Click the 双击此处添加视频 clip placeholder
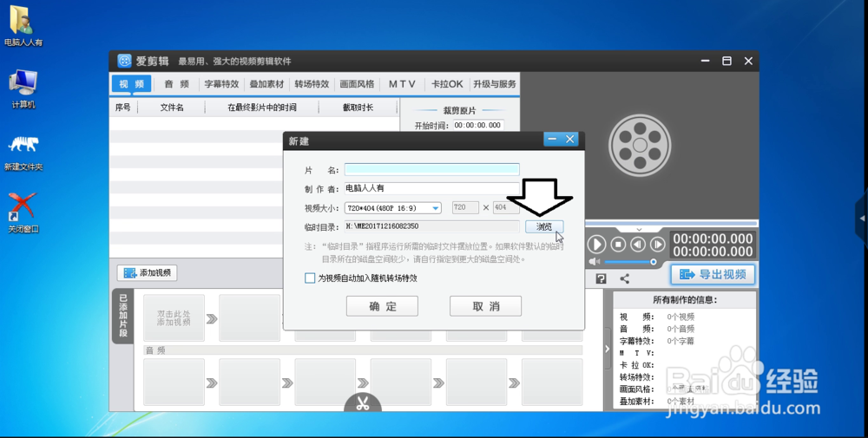The height and width of the screenshot is (438, 868). tap(174, 318)
